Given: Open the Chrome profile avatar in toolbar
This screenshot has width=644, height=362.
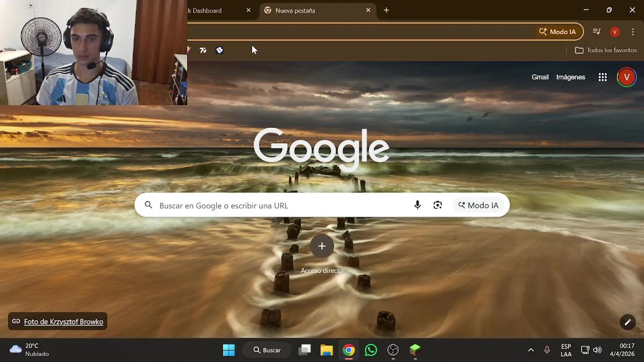Looking at the screenshot, I should pos(614,32).
